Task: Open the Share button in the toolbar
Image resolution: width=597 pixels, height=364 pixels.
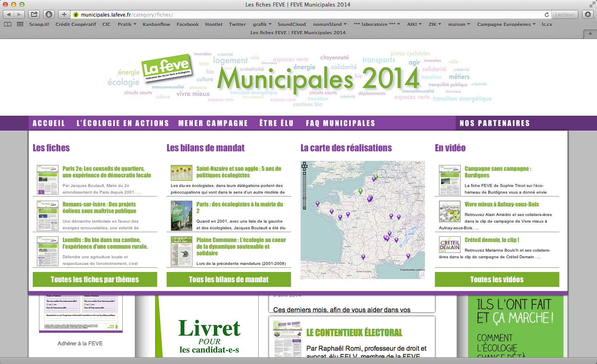Action: click(34, 15)
